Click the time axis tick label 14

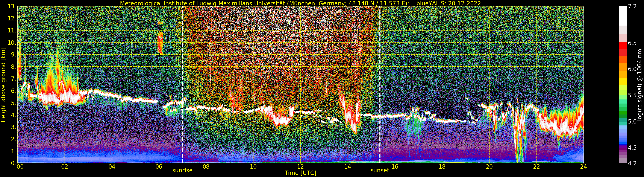point(347,167)
